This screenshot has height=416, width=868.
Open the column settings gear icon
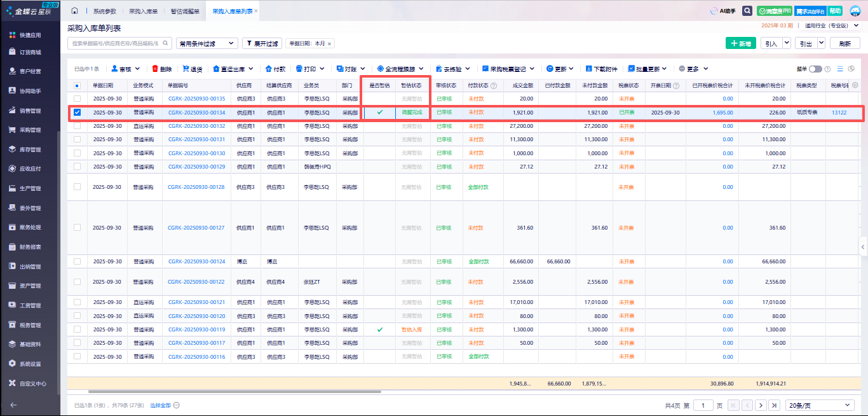[855, 85]
